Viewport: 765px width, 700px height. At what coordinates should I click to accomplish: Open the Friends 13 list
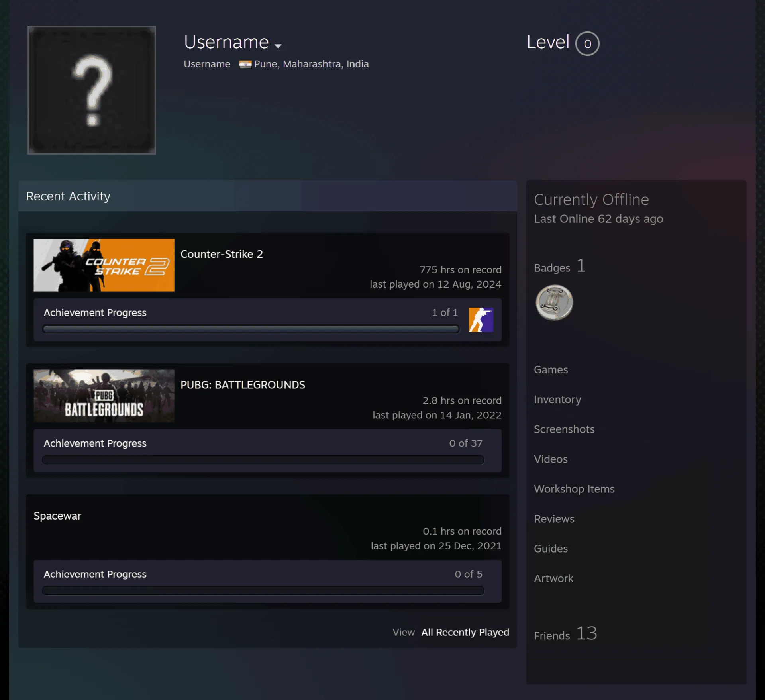[565, 633]
